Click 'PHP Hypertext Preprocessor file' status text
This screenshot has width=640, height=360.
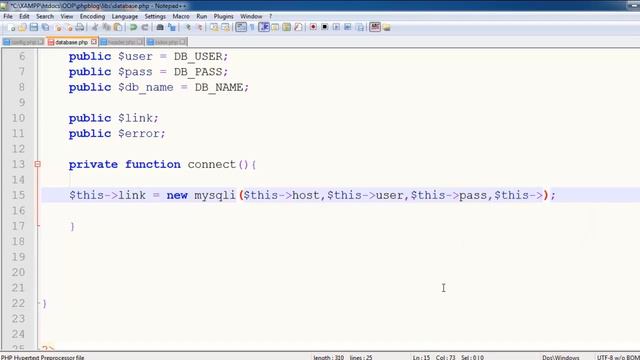42,357
